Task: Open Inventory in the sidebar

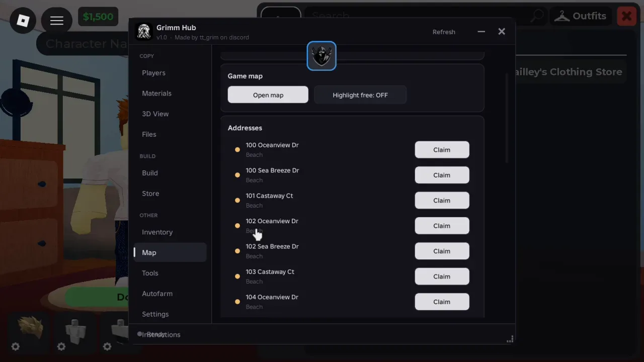Action: 170,232
